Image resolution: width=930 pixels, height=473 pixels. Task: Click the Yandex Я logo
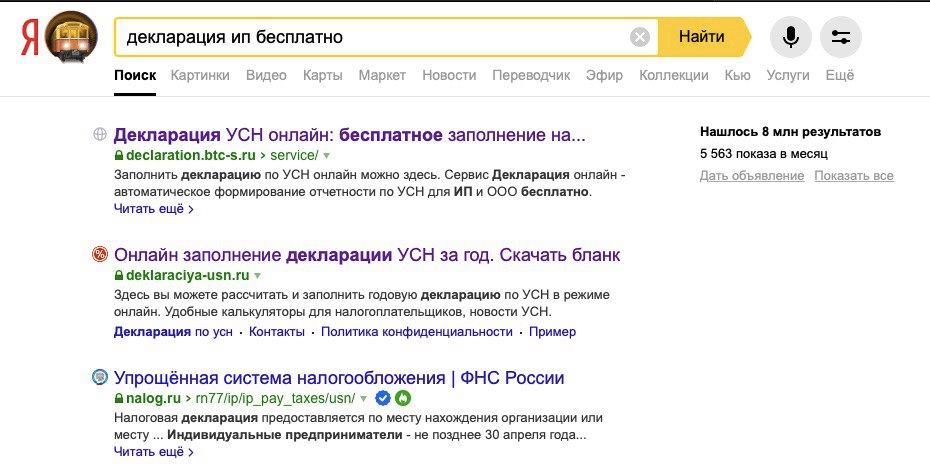click(x=30, y=38)
